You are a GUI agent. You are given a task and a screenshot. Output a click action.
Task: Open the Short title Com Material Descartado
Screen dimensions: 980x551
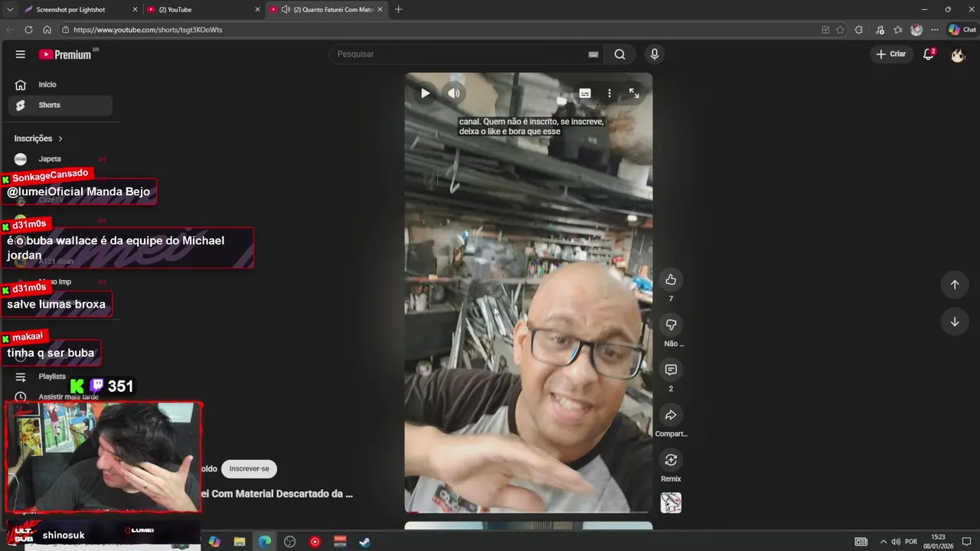click(x=277, y=494)
